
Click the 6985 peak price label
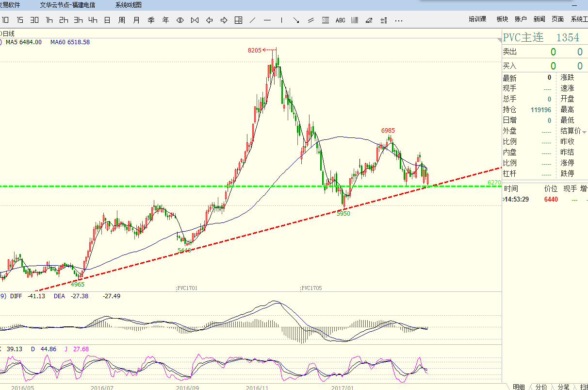[388, 131]
